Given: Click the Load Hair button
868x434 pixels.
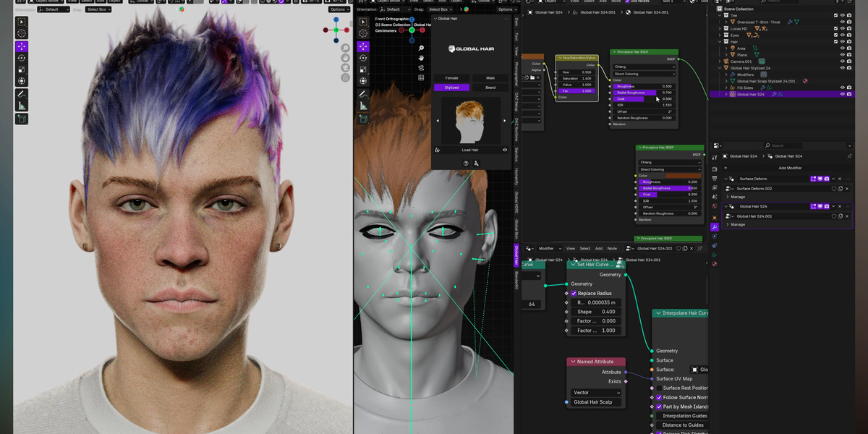Looking at the screenshot, I should click(469, 149).
